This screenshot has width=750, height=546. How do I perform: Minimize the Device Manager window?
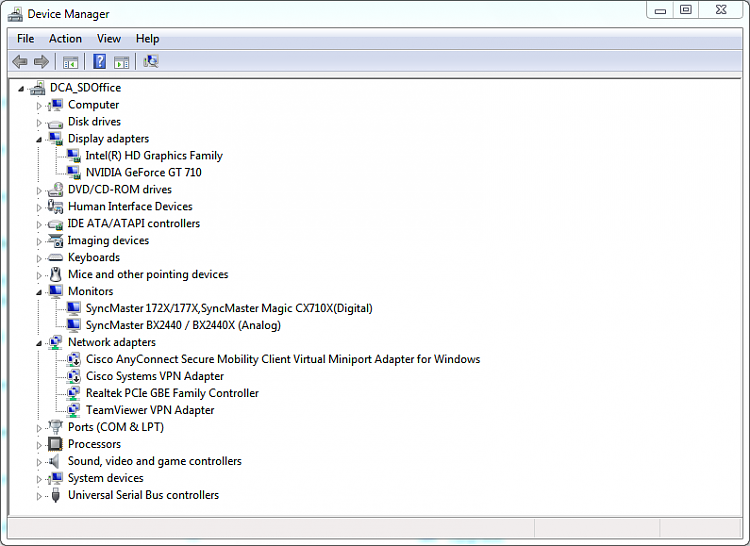(x=660, y=10)
